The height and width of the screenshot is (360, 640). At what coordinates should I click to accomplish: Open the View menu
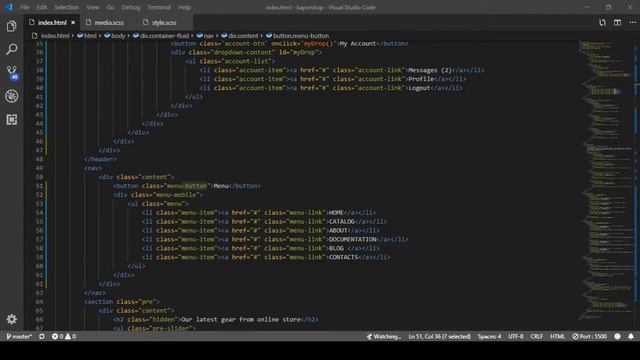click(93, 7)
